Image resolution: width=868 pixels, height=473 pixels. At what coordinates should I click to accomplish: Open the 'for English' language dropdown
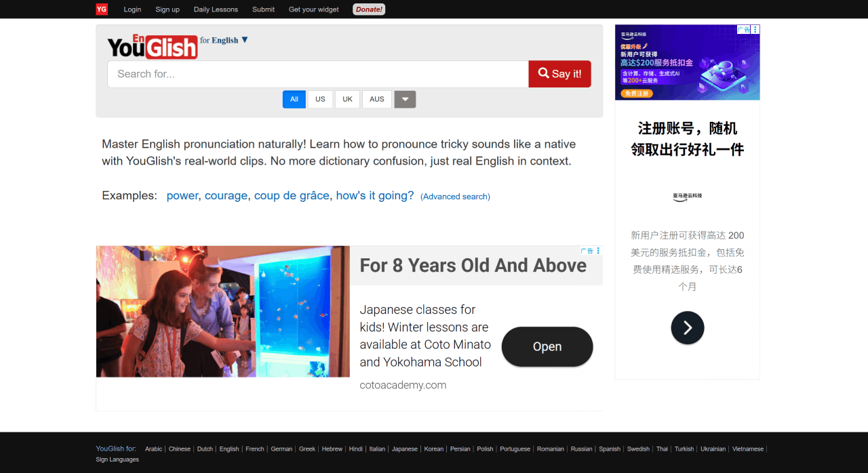(x=223, y=40)
